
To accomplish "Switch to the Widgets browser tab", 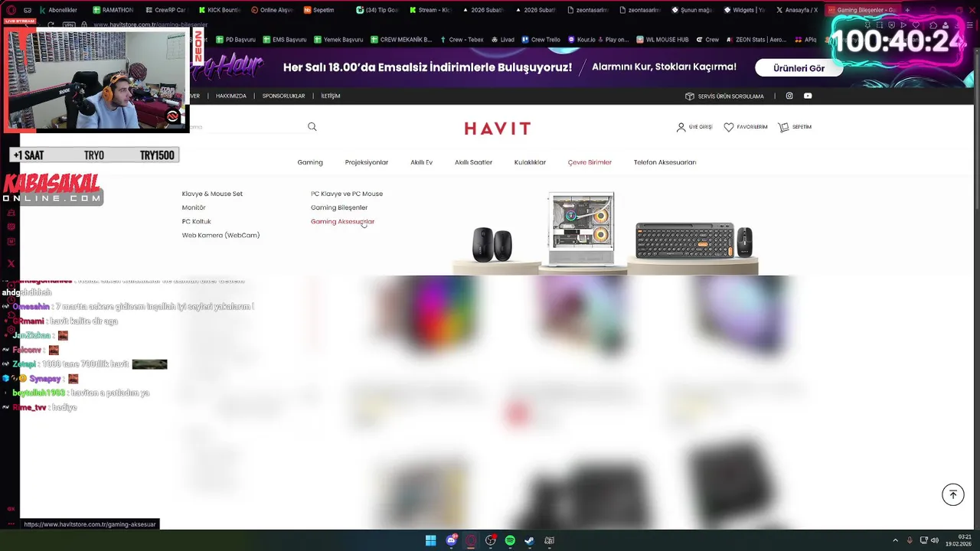I will pos(744,10).
